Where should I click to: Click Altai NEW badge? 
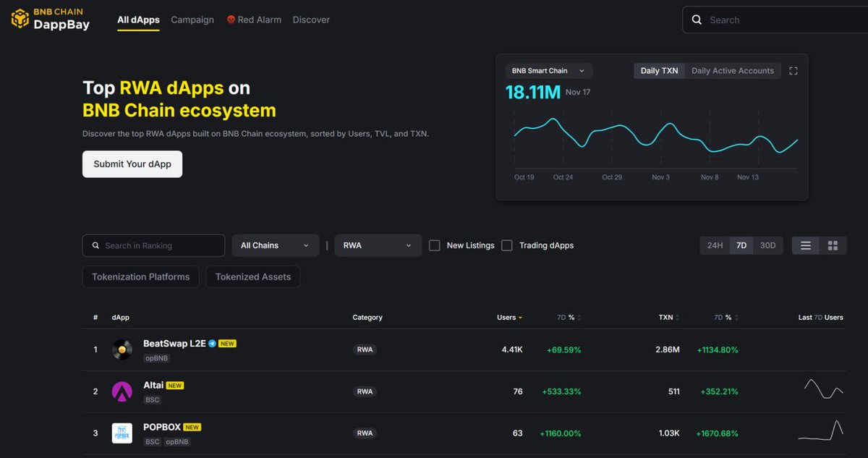click(x=175, y=386)
